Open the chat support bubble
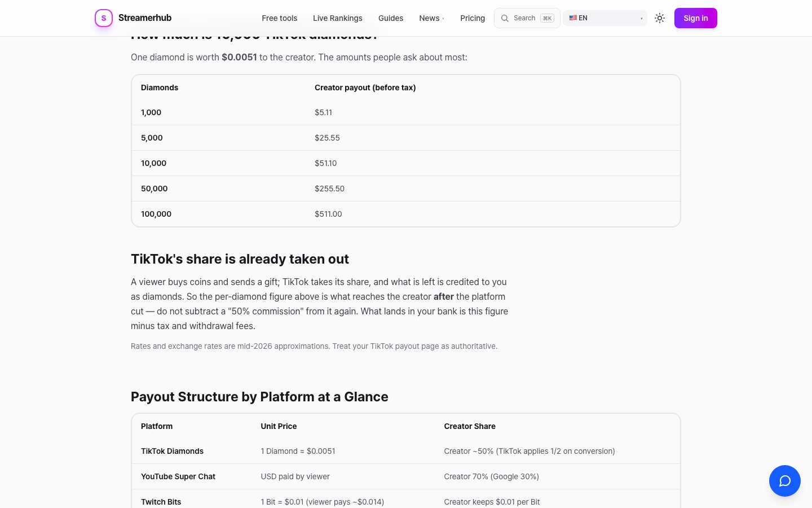 [x=785, y=481]
